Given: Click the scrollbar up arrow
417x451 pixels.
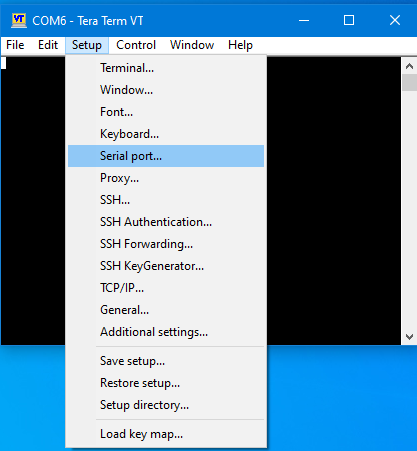Looking at the screenshot, I should coord(409,66).
